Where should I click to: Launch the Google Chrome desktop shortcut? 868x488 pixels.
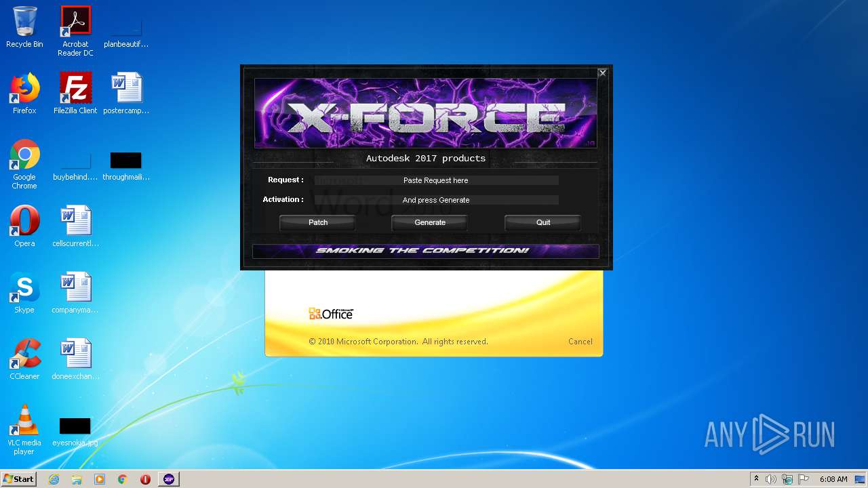click(24, 165)
